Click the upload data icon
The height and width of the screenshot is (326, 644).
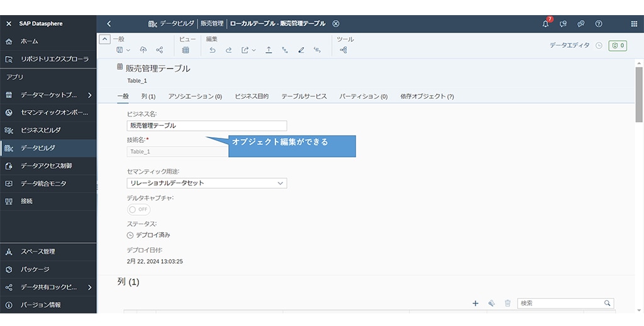(x=269, y=50)
